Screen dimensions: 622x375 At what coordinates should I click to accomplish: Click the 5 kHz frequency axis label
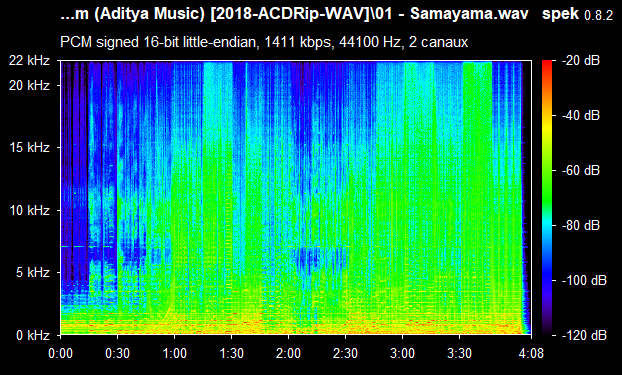33,273
